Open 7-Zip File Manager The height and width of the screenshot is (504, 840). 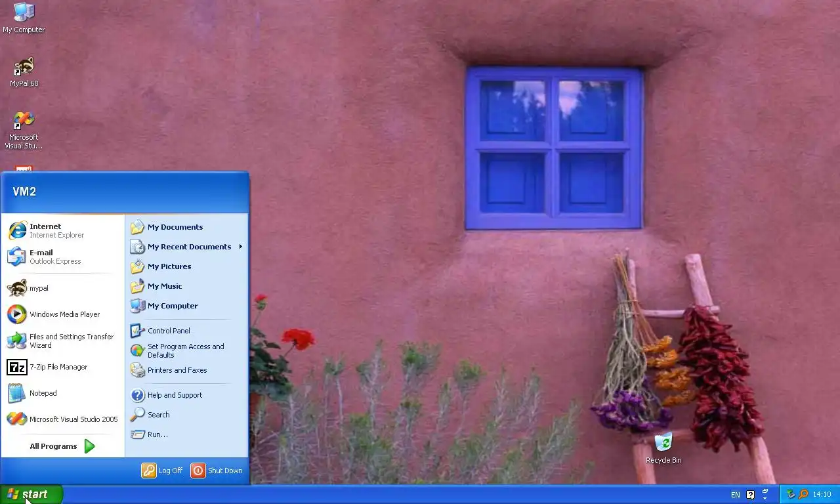[x=64, y=367]
